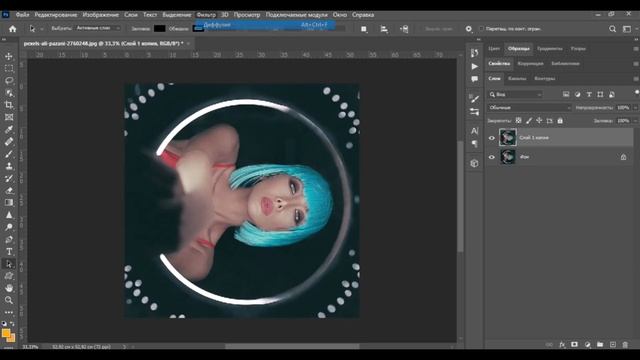This screenshot has width=640, height=360.
Task: Switch to the Каналы tab
Action: point(517,78)
